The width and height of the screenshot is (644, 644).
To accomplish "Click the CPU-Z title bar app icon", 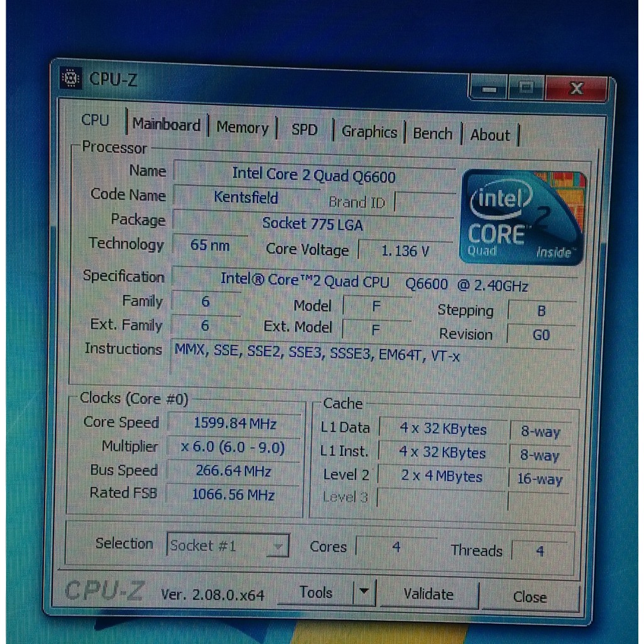I will [70, 77].
